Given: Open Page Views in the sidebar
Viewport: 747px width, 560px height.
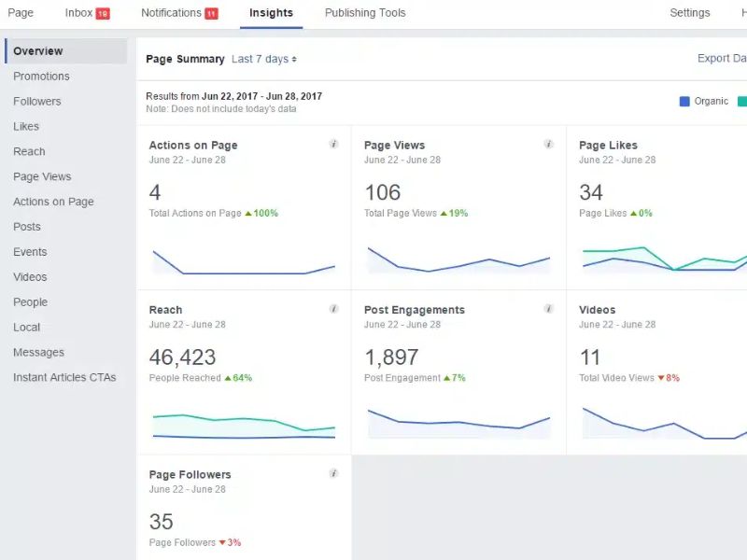Looking at the screenshot, I should (42, 176).
